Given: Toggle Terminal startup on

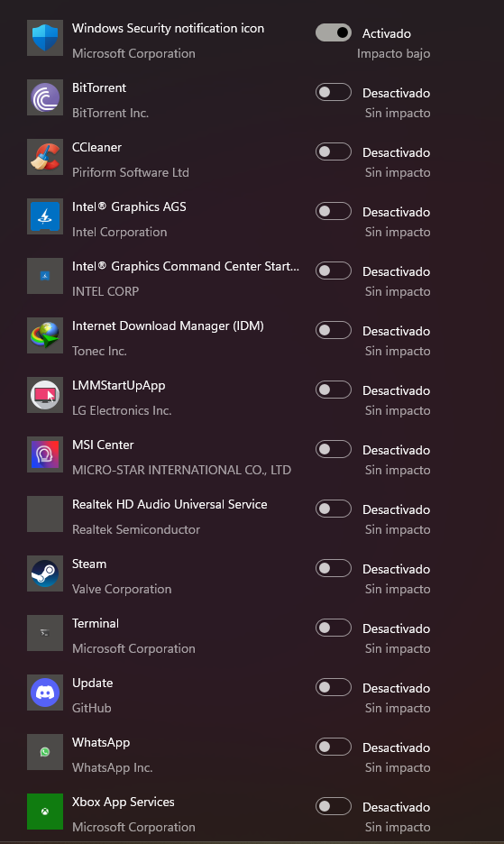Looking at the screenshot, I should point(334,628).
